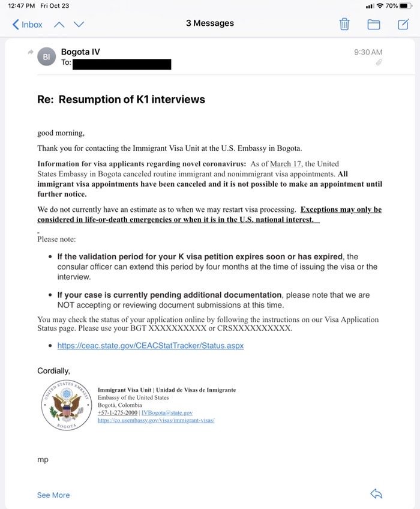Open sender name Bogota IV
Screen dimensions: 420x509
click(80, 52)
